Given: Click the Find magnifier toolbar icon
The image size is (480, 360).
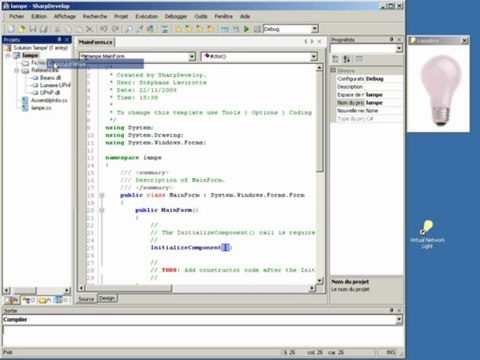Looking at the screenshot, I should tap(128, 29).
